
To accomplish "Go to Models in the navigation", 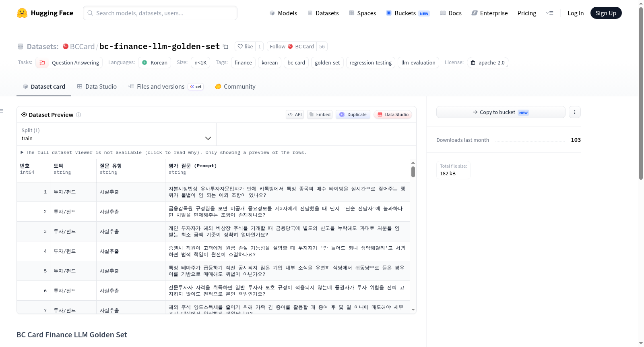I will click(283, 13).
